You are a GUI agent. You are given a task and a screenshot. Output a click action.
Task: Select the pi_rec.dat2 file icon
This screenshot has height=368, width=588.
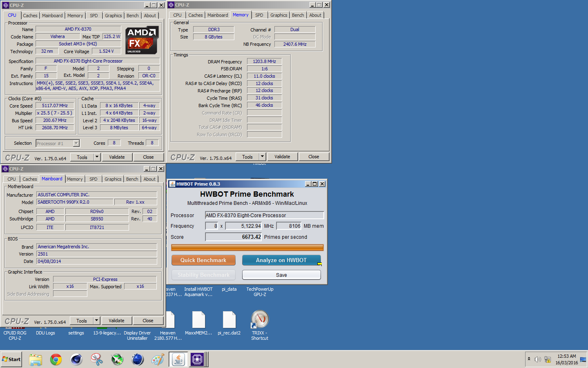(x=229, y=323)
